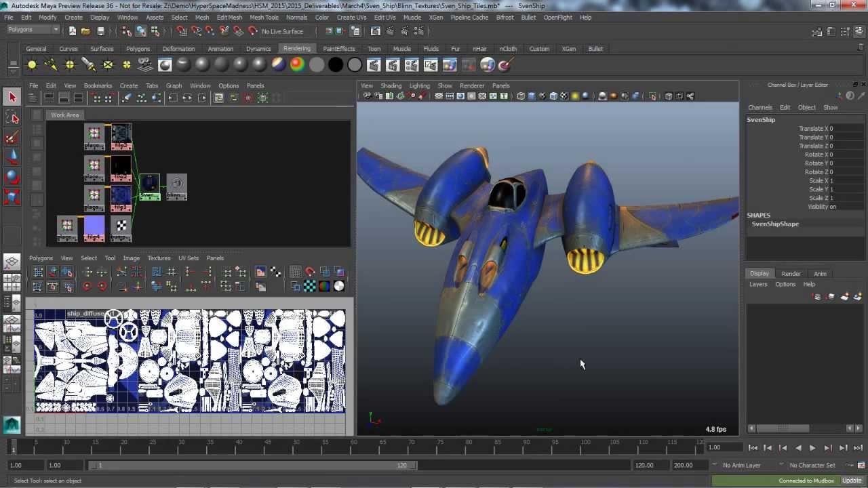The width and height of the screenshot is (868, 488).
Task: Open the Render layer tab
Action: click(x=791, y=274)
